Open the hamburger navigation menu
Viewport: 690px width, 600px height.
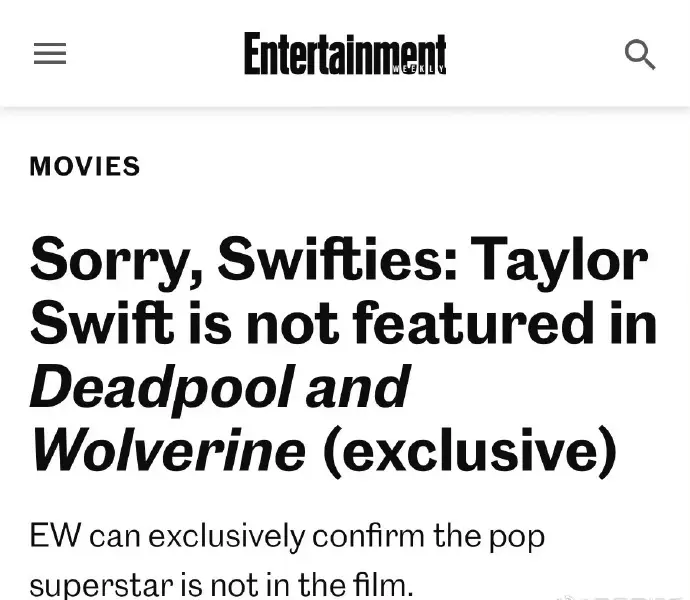[x=50, y=53]
